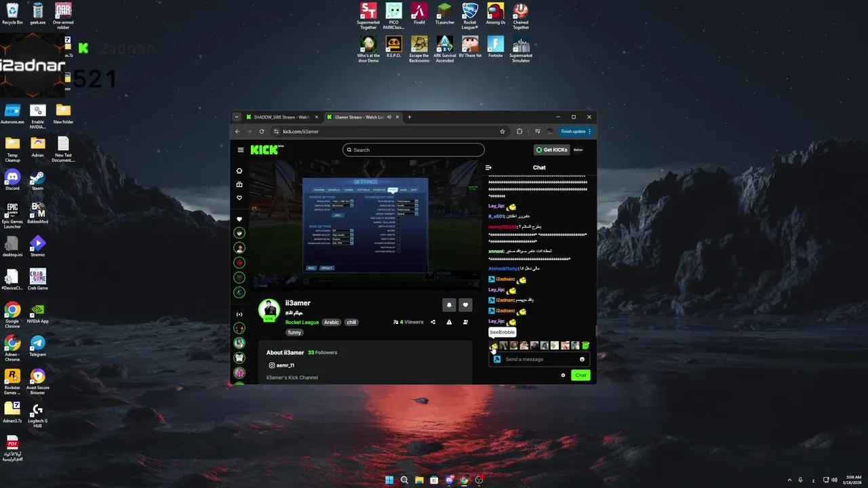This screenshot has width=868, height=488.
Task: Click the user icon beside report icon
Action: pos(465,322)
